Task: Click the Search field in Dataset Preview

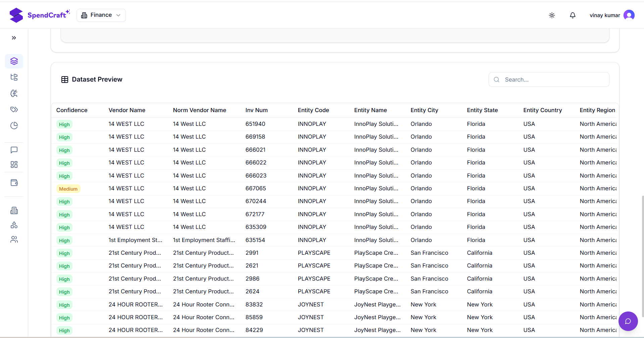Action: click(x=548, y=80)
